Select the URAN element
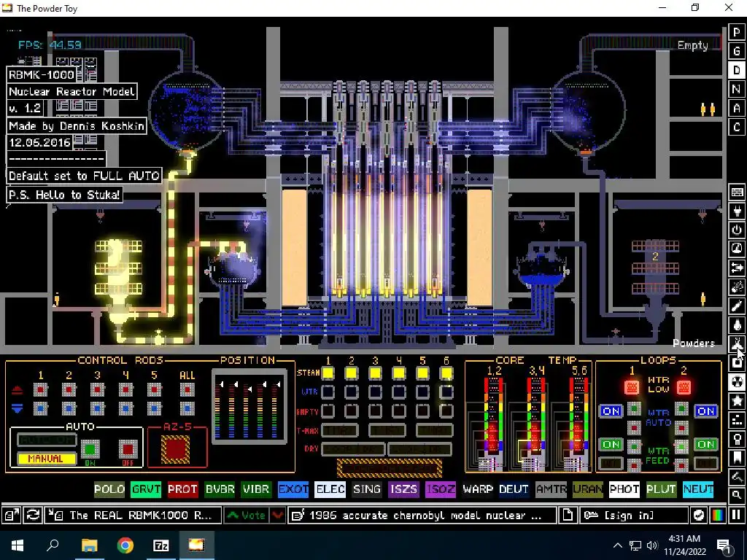The image size is (747, 560). [587, 489]
